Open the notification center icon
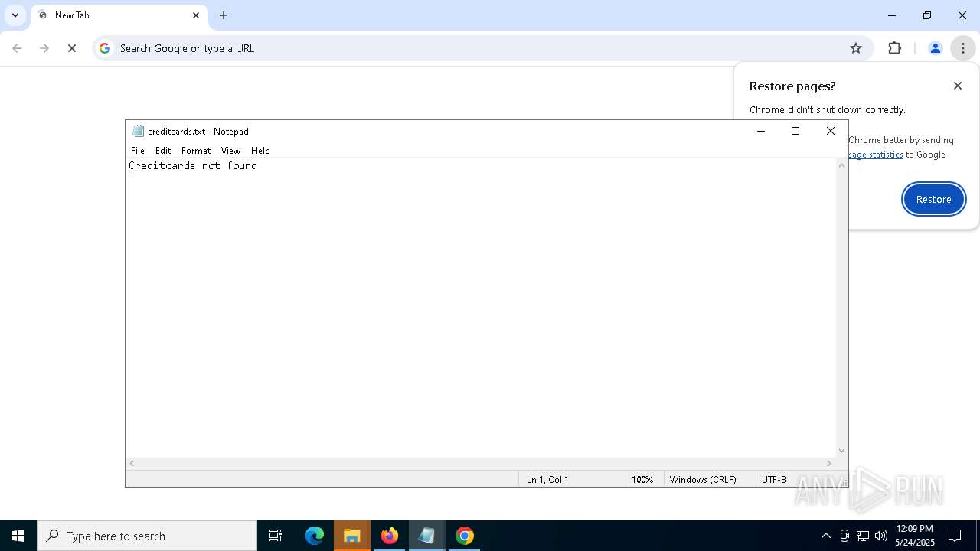980x551 pixels. [x=955, y=536]
